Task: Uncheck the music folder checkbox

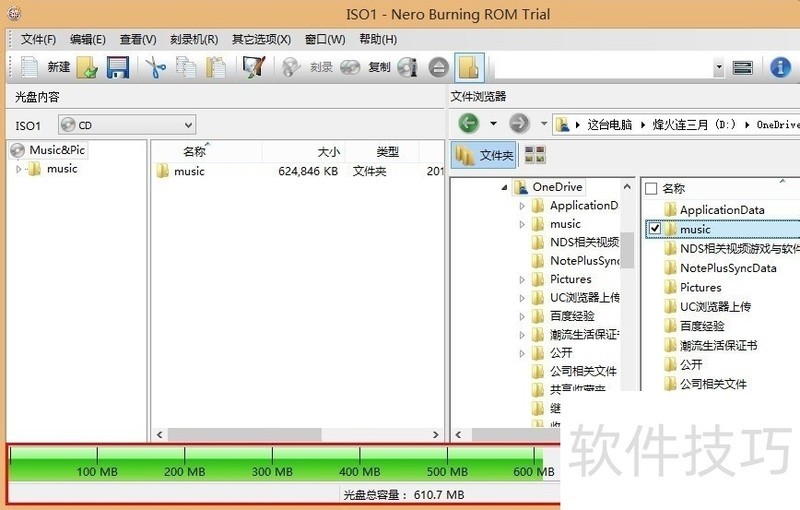Action: coord(655,229)
